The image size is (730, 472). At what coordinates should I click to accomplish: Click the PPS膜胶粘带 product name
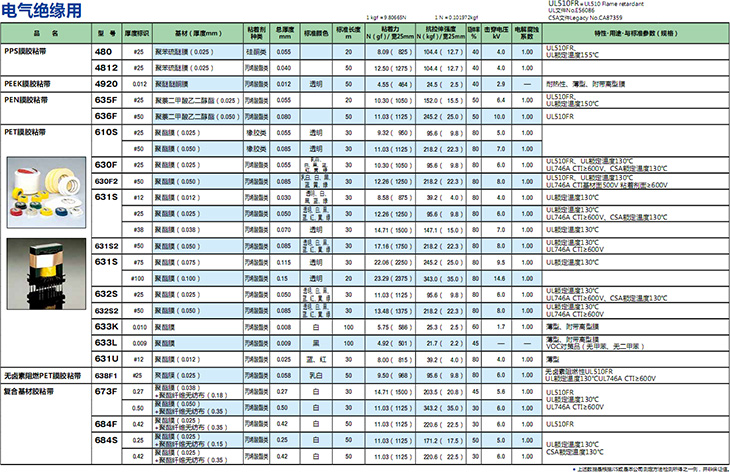[x=25, y=51]
